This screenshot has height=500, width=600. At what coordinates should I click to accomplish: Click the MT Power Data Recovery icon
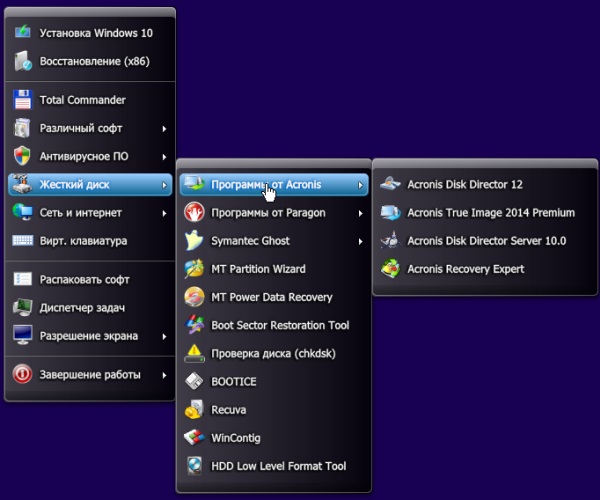point(194,297)
